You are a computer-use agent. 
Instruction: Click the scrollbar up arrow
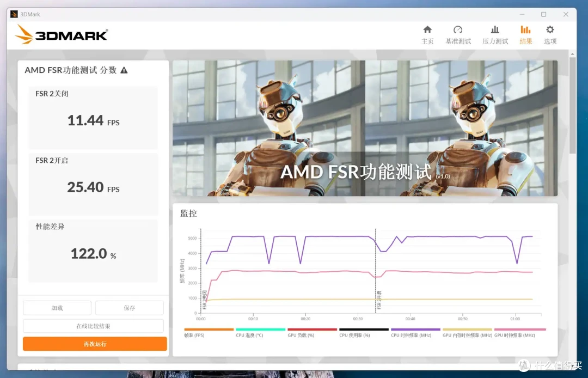[x=572, y=54]
